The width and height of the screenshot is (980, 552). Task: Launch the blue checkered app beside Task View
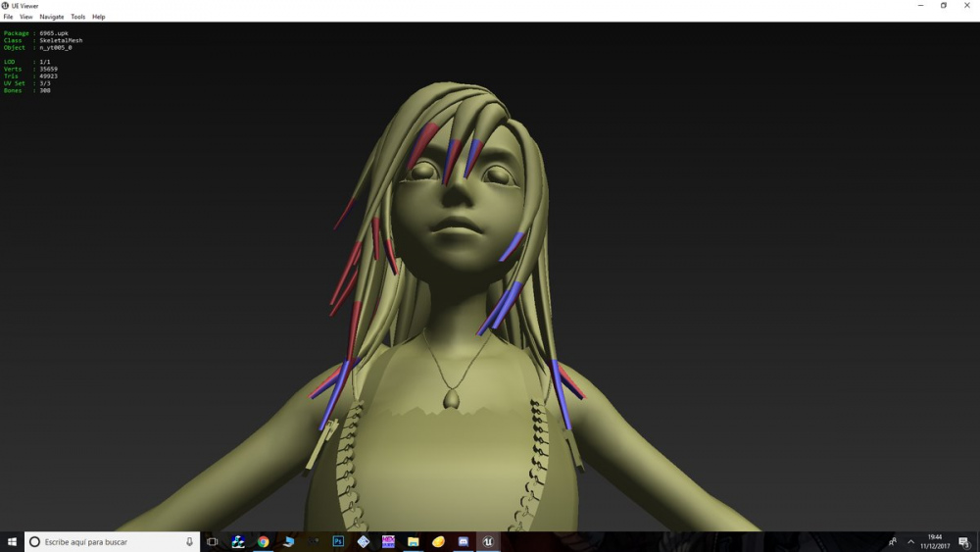point(238,542)
